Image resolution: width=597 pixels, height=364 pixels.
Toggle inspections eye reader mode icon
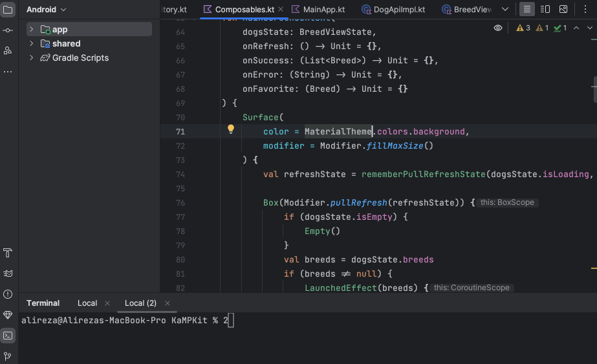(x=497, y=28)
